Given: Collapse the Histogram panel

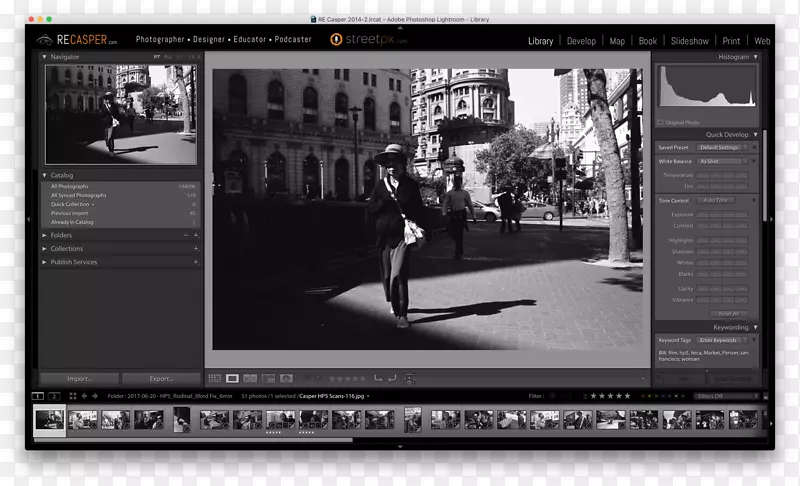Looking at the screenshot, I should click(756, 57).
